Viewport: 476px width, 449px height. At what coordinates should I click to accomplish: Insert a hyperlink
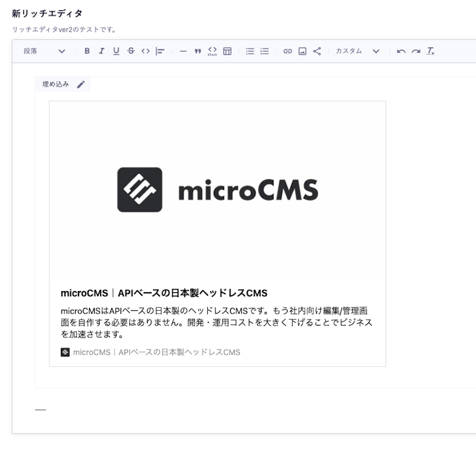pos(288,51)
